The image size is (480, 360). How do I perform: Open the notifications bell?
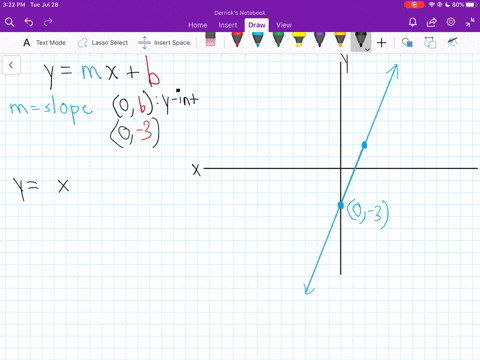[x=413, y=22]
